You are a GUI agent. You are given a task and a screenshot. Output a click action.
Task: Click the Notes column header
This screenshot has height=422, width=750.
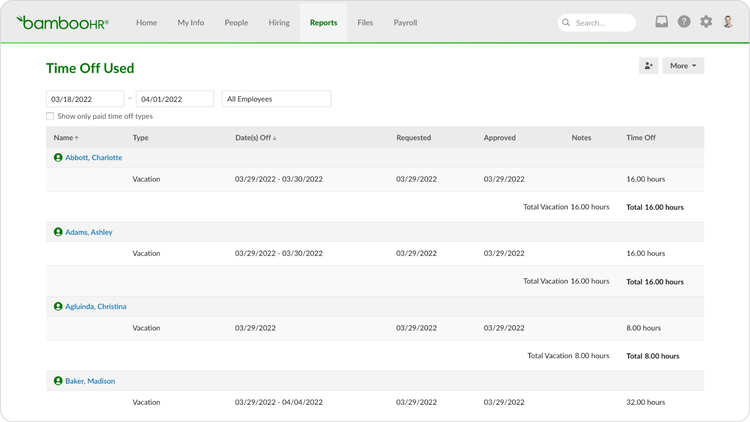click(582, 138)
